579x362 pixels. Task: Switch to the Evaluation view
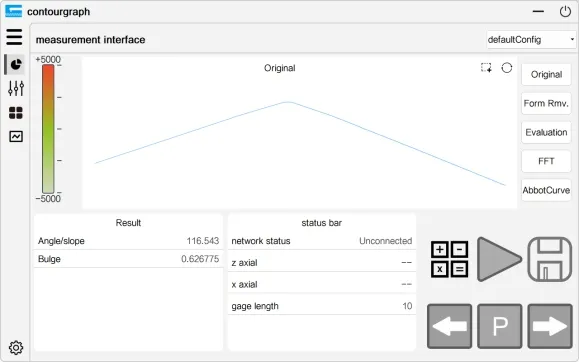coord(546,132)
